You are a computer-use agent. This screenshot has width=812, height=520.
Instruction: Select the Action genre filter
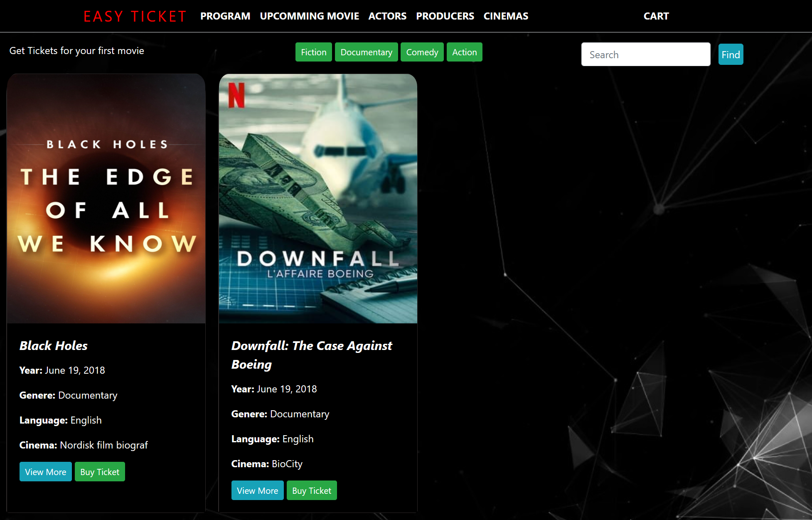464,52
